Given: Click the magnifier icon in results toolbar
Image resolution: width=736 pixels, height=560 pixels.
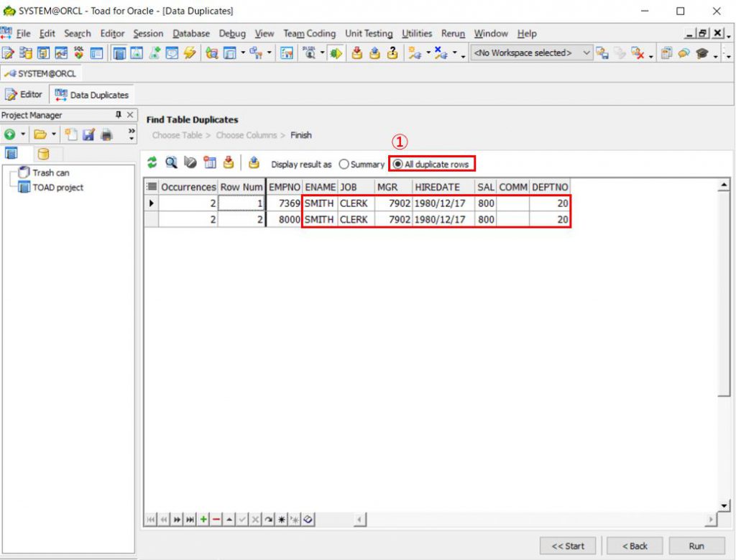Looking at the screenshot, I should coord(171,162).
